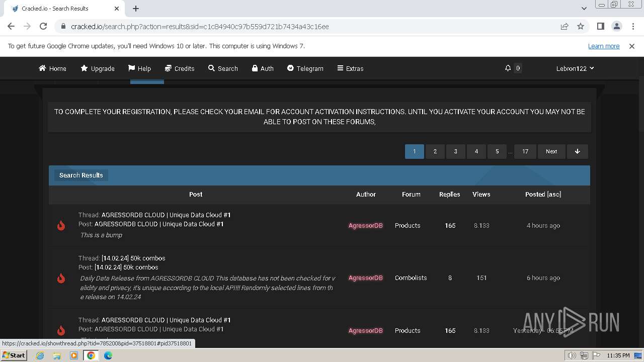644x362 pixels.
Task: Open first AGRESSORDB CLOUD post link
Action: [x=159, y=224]
